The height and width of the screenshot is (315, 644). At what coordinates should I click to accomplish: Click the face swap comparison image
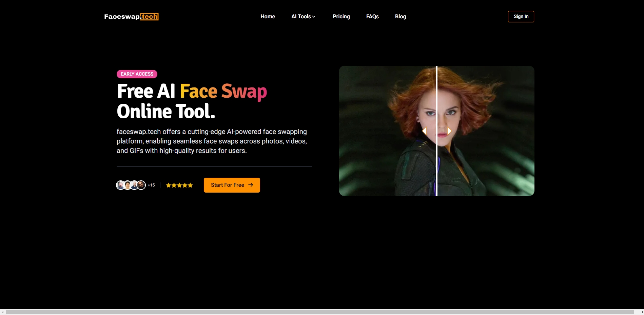click(x=437, y=131)
